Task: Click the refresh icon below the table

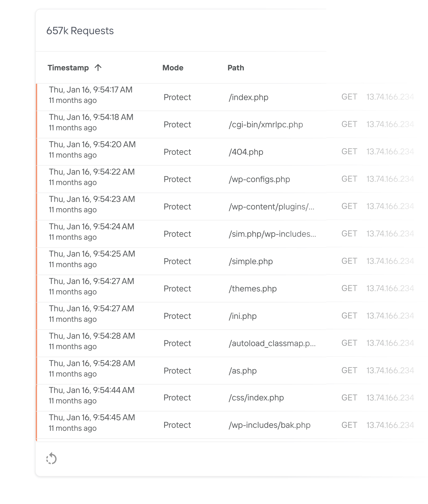Action: pyautogui.click(x=51, y=459)
